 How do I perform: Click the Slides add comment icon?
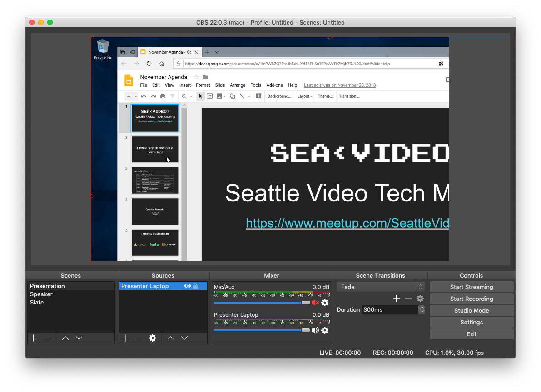258,96
